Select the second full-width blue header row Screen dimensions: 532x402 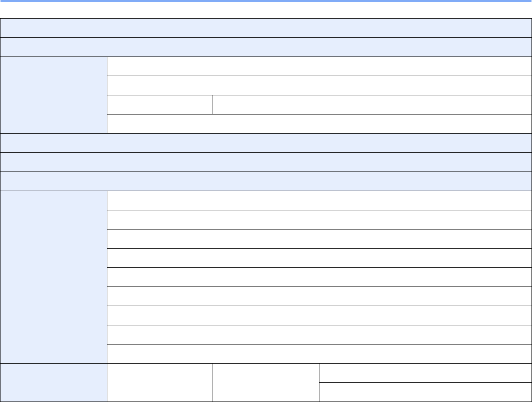(x=266, y=47)
